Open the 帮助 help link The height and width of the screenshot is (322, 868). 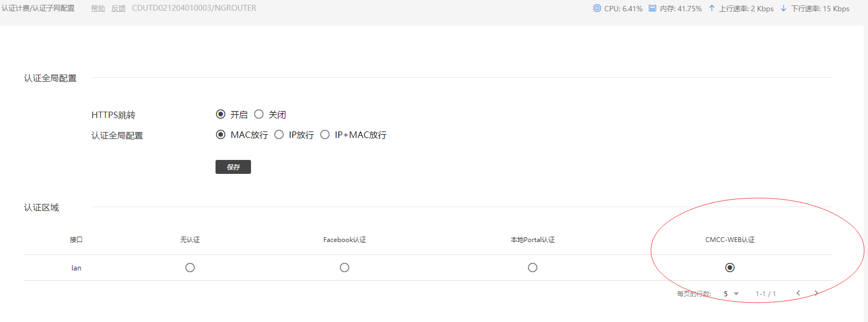pyautogui.click(x=98, y=9)
